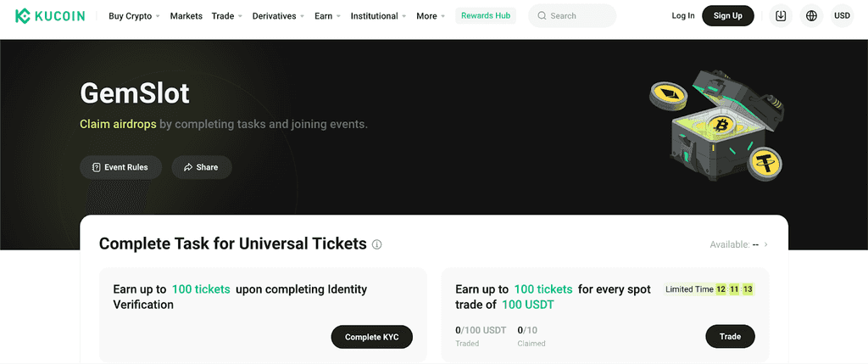Click the magnifier icon in search

coord(542,16)
